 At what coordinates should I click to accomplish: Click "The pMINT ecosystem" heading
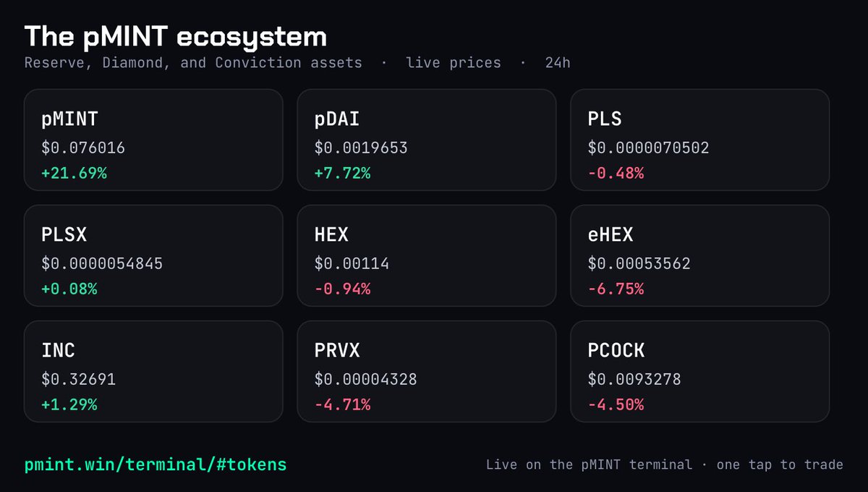(x=176, y=36)
